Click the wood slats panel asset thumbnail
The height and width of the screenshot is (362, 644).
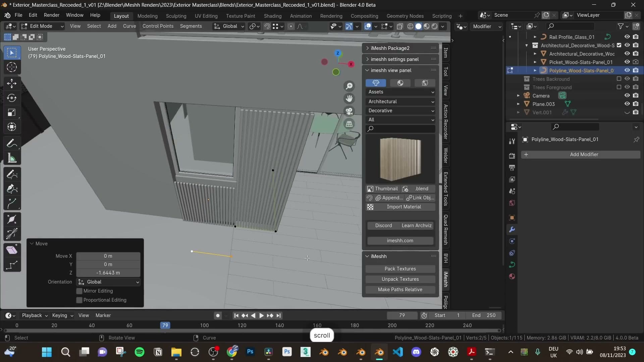point(400,159)
